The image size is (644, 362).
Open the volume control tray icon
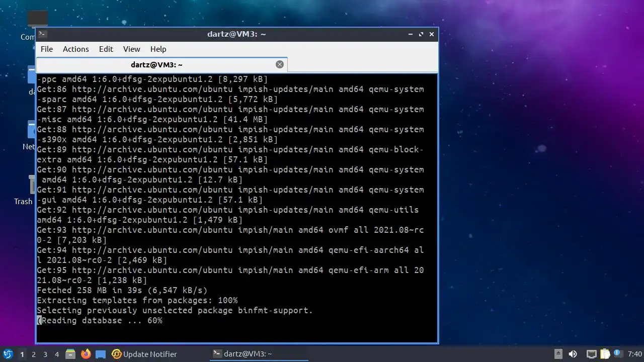point(573,354)
